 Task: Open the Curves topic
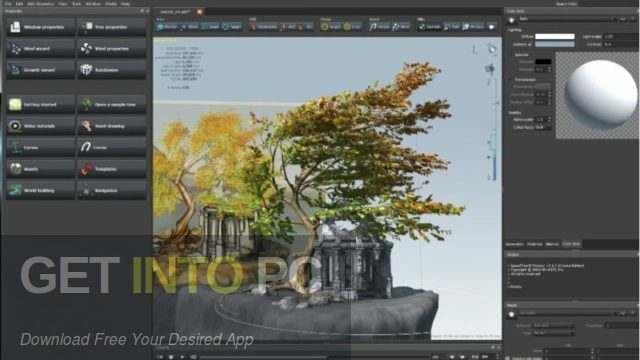tap(40, 147)
